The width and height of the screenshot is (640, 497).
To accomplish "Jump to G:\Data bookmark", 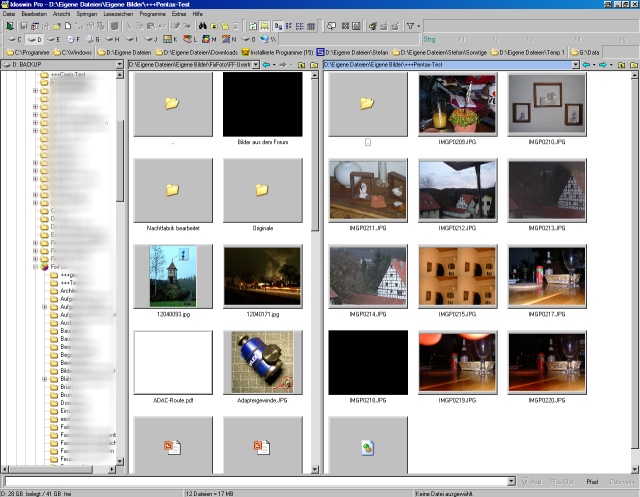I will pyautogui.click(x=584, y=52).
